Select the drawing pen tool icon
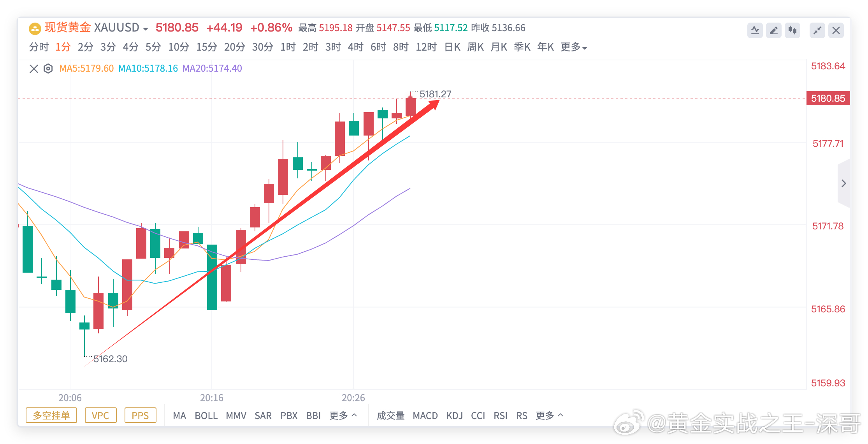The height and width of the screenshot is (444, 868). [x=773, y=30]
